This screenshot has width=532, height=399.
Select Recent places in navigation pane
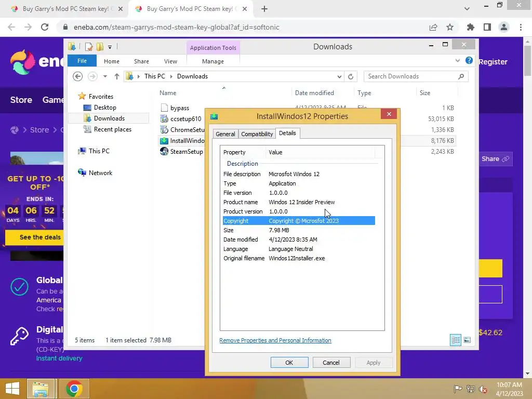tap(113, 129)
